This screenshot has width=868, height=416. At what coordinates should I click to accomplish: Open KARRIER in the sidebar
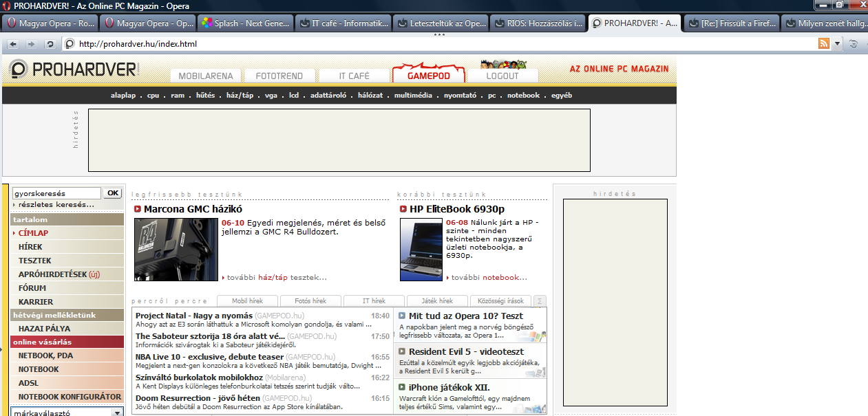(36, 302)
